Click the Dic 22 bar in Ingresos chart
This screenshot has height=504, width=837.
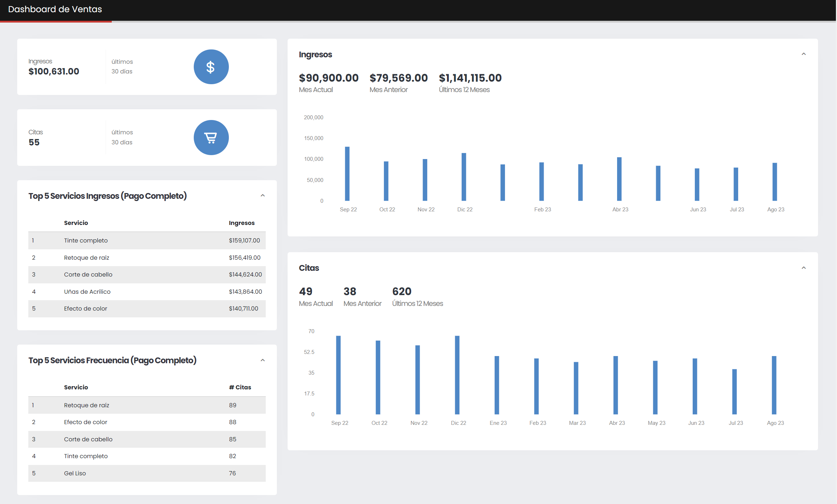point(464,177)
